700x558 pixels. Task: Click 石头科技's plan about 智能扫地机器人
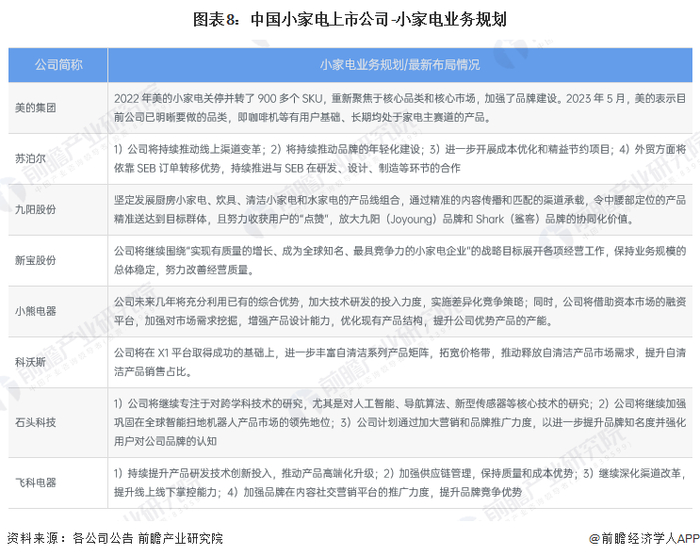pos(400,422)
